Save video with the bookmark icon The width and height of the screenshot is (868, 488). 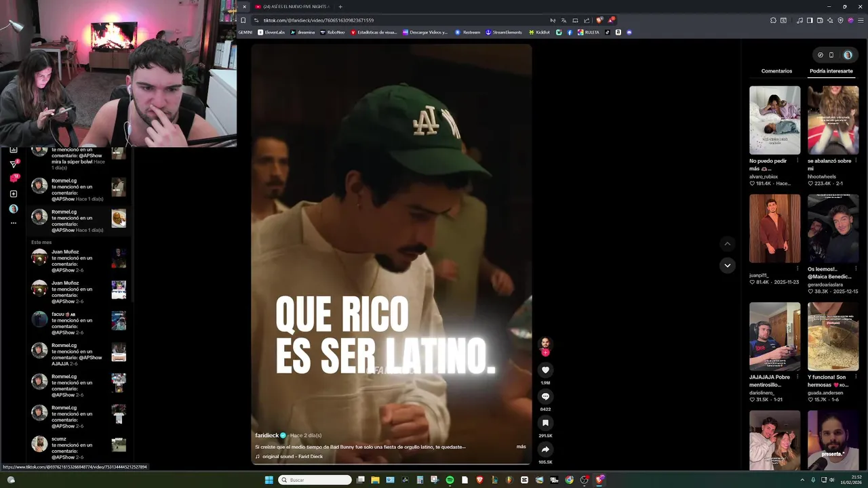[x=545, y=423]
